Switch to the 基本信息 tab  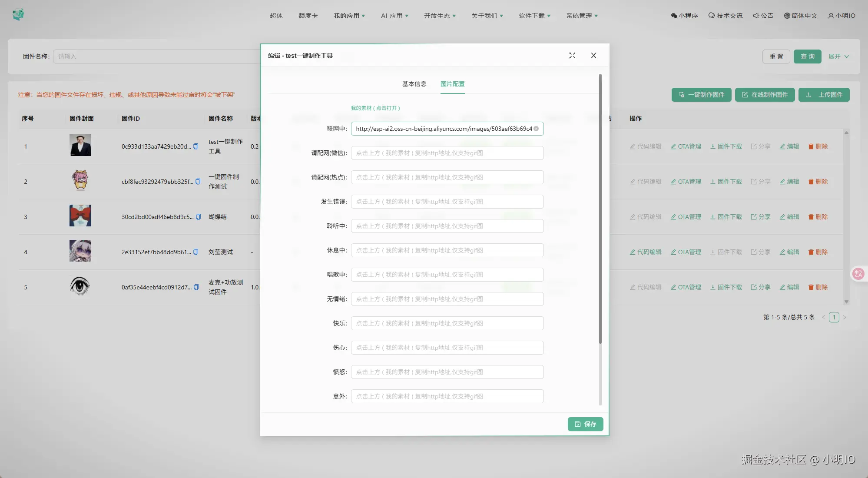click(414, 84)
